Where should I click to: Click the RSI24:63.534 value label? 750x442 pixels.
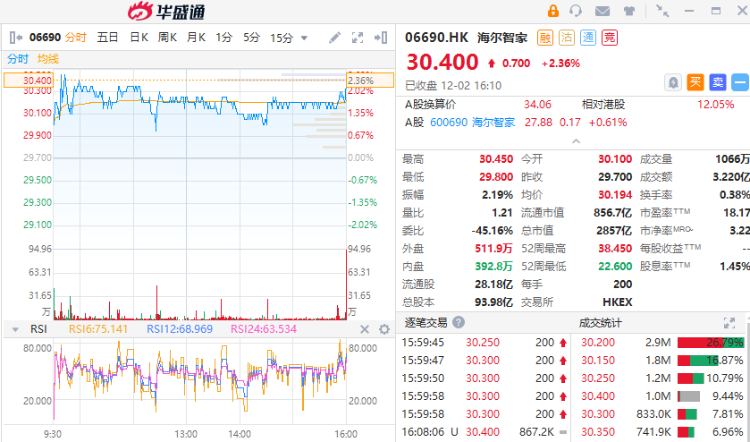click(264, 329)
